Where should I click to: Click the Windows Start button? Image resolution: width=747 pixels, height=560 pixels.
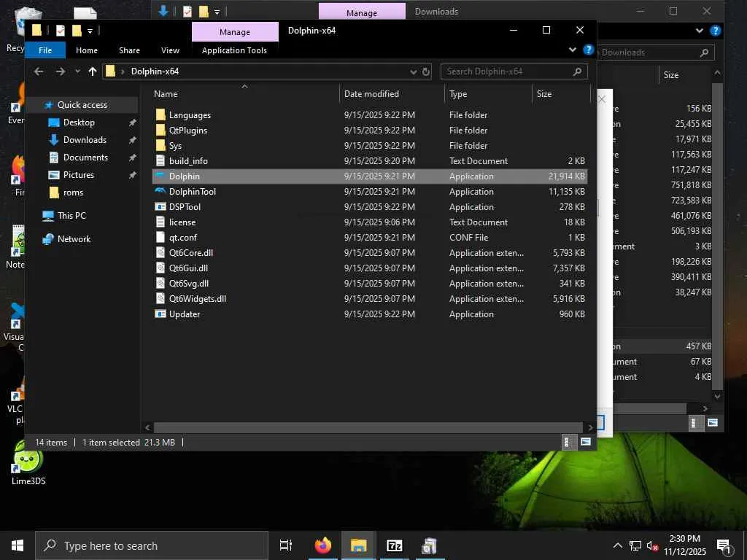(18, 545)
